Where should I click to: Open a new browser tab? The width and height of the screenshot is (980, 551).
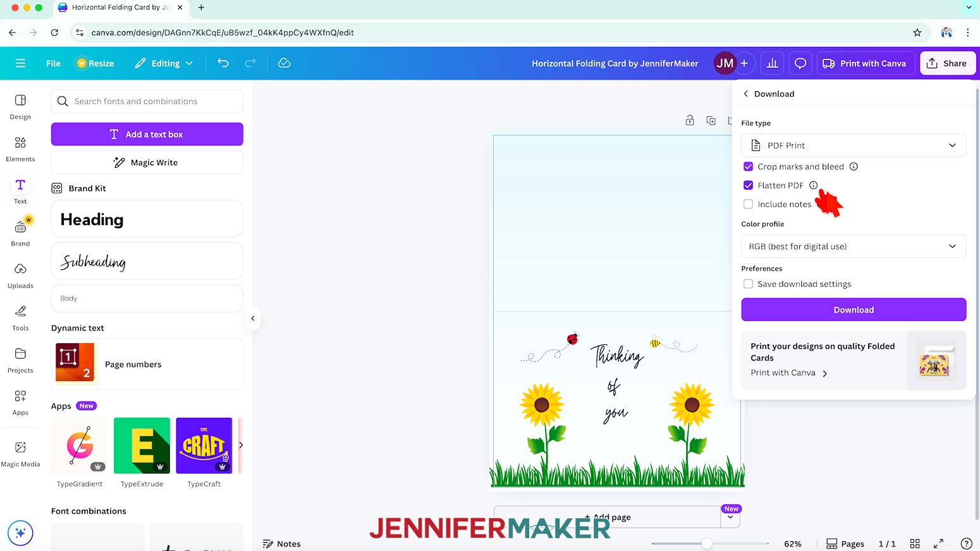[x=201, y=8]
